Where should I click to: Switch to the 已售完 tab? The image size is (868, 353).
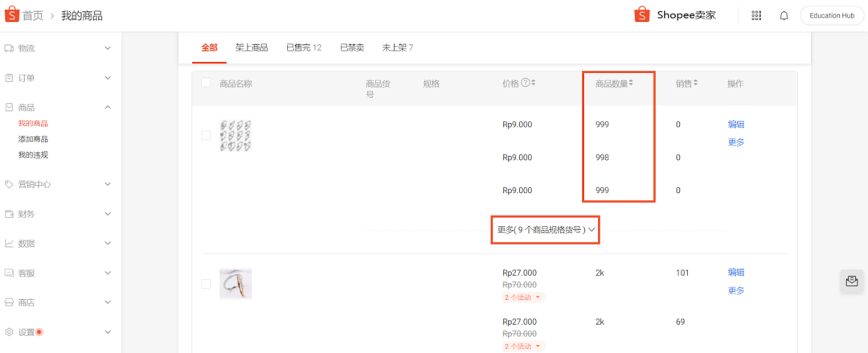(303, 47)
